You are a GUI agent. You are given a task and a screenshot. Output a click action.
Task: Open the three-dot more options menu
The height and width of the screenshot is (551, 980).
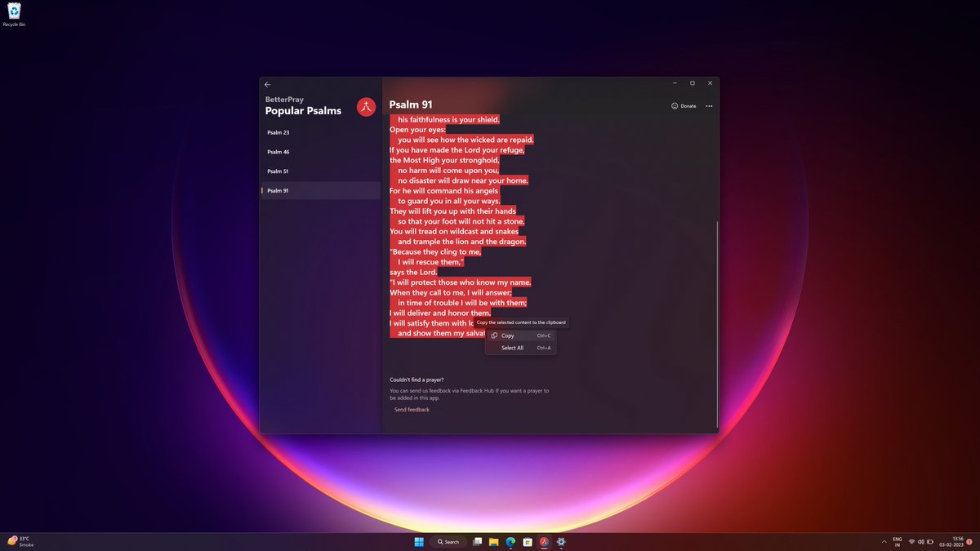709,106
